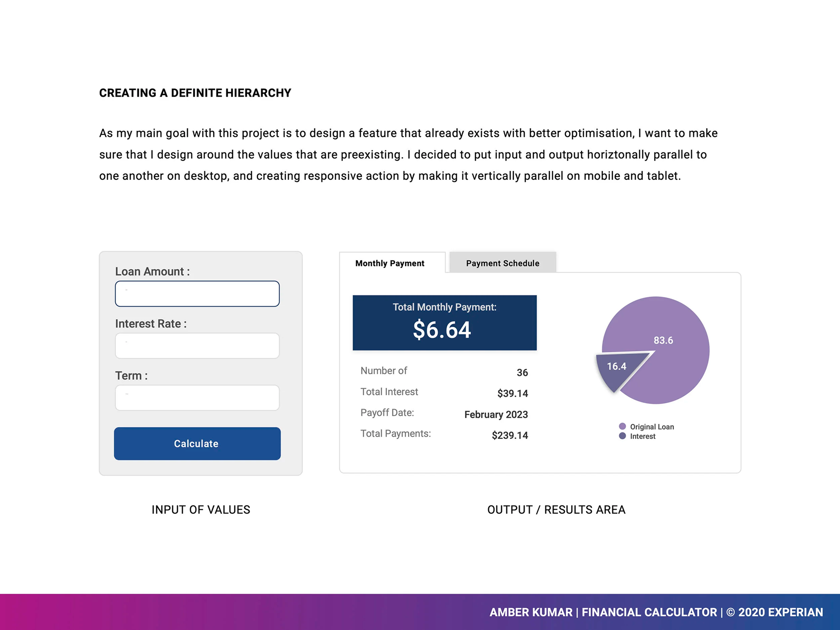Viewport: 840px width, 630px height.
Task: Click the Total Payments value $239.14
Action: tap(509, 436)
